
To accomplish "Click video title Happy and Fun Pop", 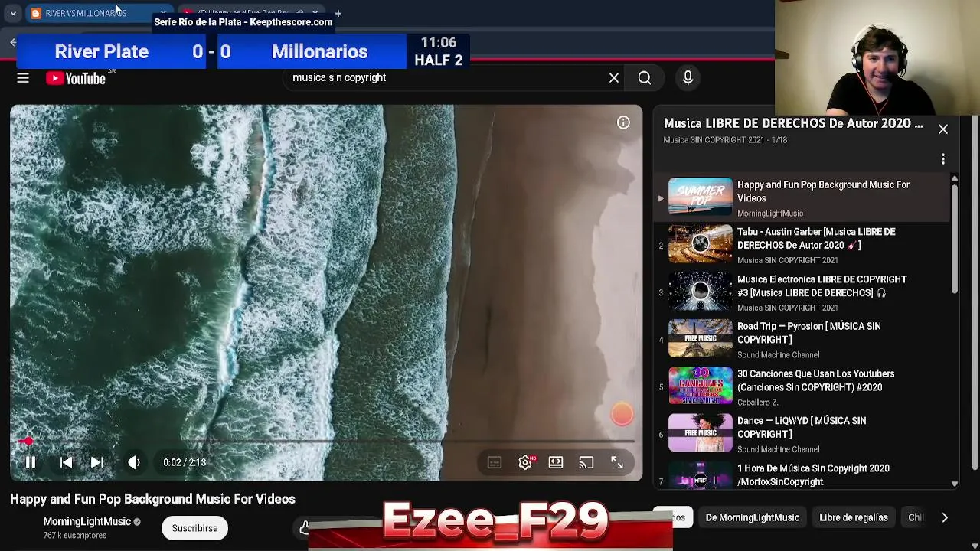I will point(152,499).
